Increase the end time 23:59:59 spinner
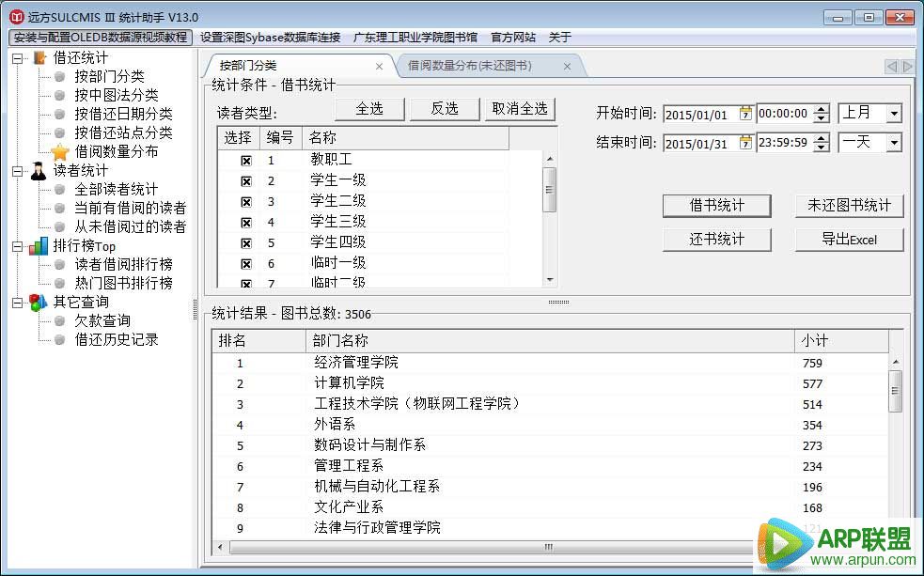924x576 pixels. pos(821,138)
